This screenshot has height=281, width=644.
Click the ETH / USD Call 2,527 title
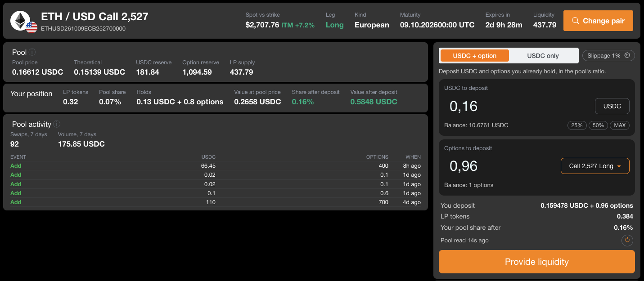(x=95, y=17)
